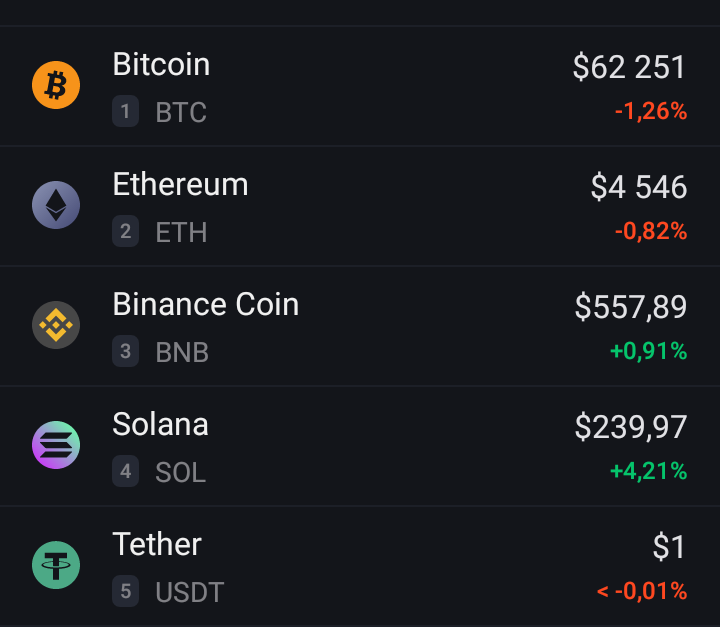Tap the Solana gradient logo icon

[x=56, y=445]
